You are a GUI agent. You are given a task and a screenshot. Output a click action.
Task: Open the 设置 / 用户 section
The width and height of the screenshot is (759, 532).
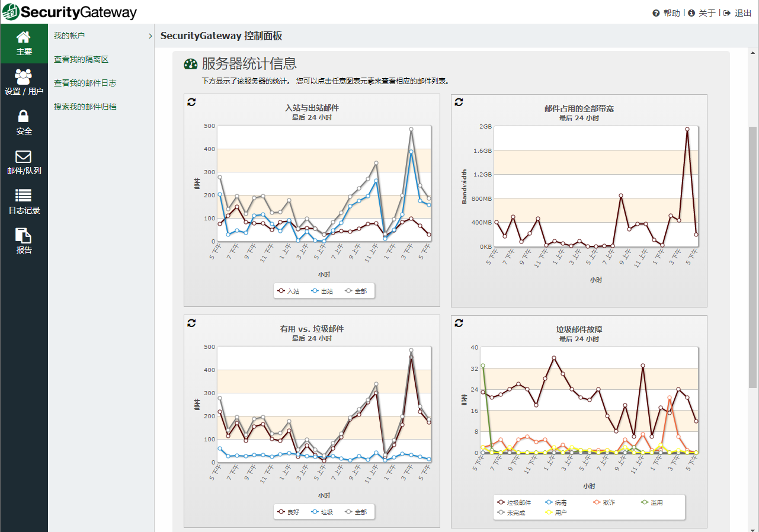pyautogui.click(x=24, y=83)
